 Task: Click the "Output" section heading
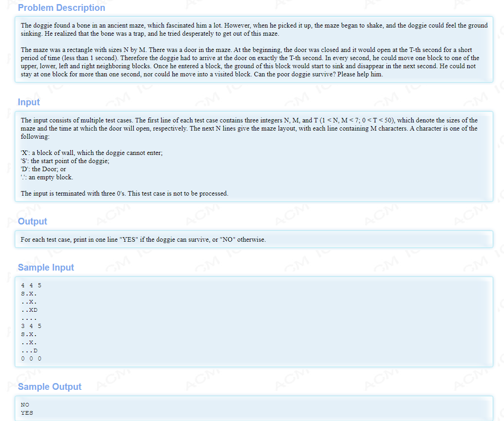33,221
